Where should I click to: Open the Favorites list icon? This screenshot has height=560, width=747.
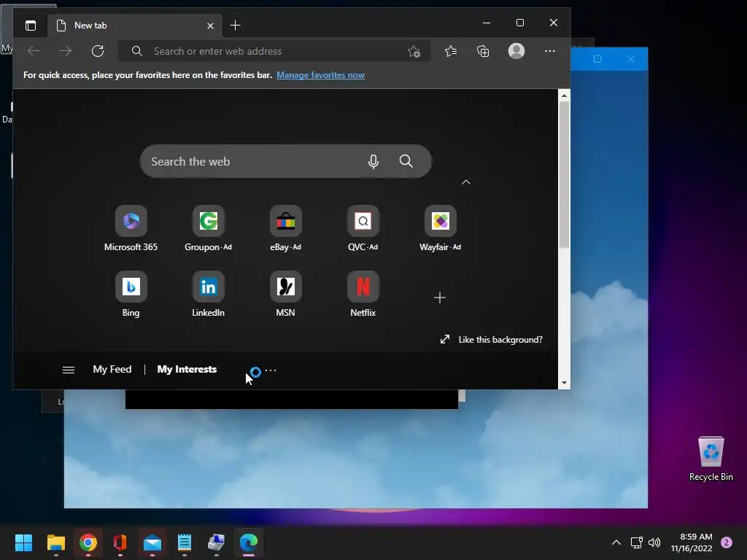point(451,51)
